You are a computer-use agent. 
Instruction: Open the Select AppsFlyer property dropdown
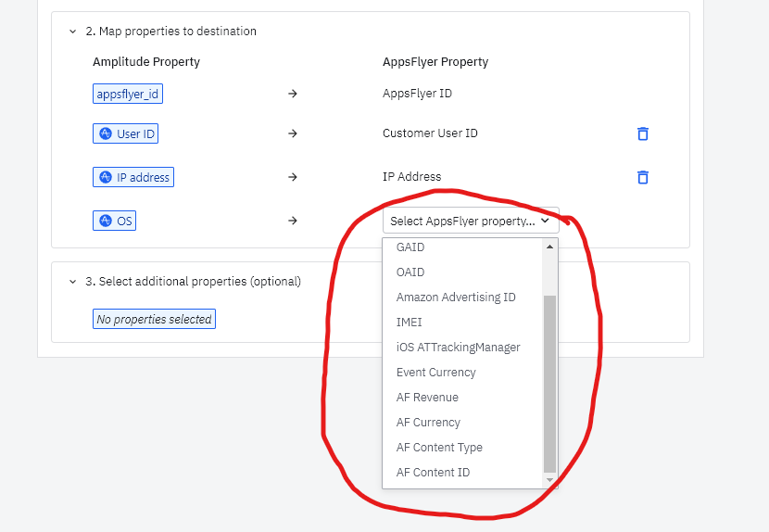click(x=470, y=222)
